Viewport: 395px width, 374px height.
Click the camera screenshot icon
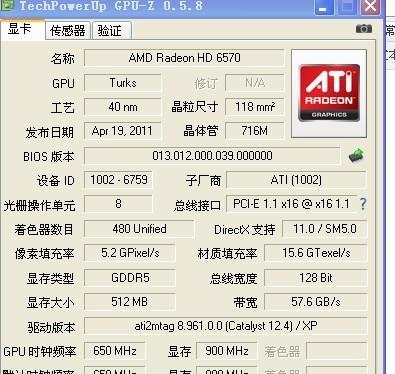pos(364,29)
